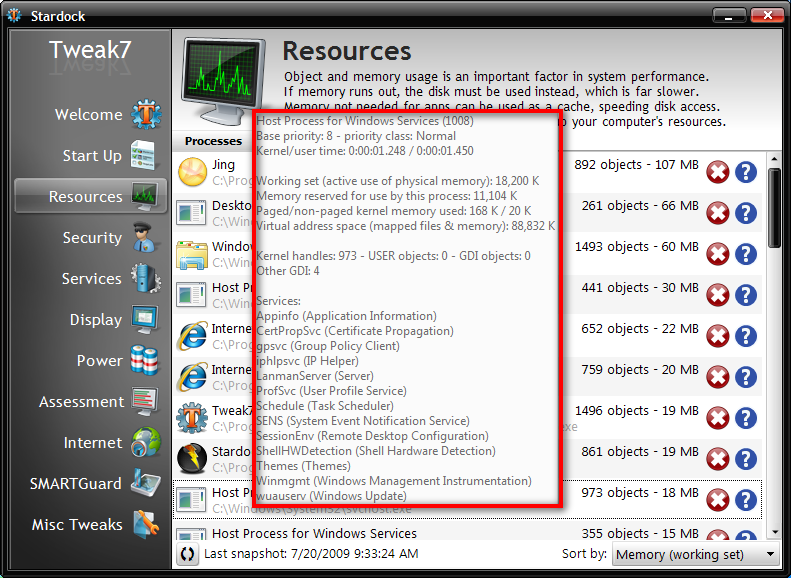
Task: Switch to the Processes tab
Action: [x=213, y=141]
